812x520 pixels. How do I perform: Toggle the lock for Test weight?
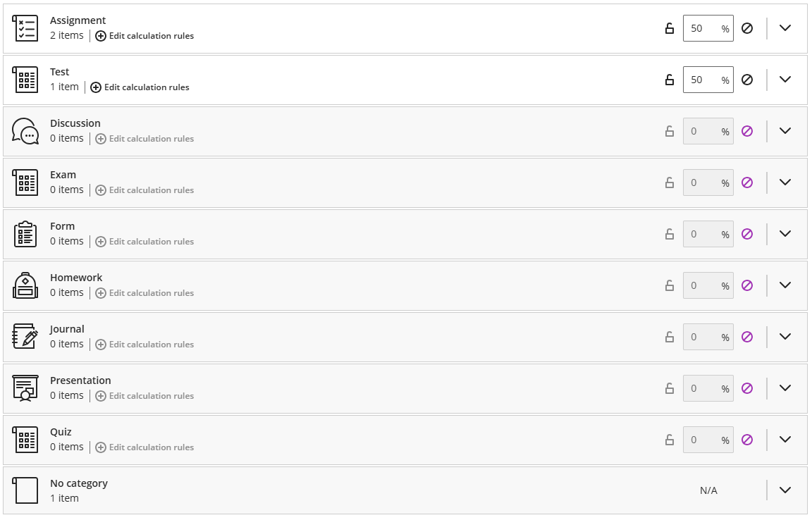(670, 80)
